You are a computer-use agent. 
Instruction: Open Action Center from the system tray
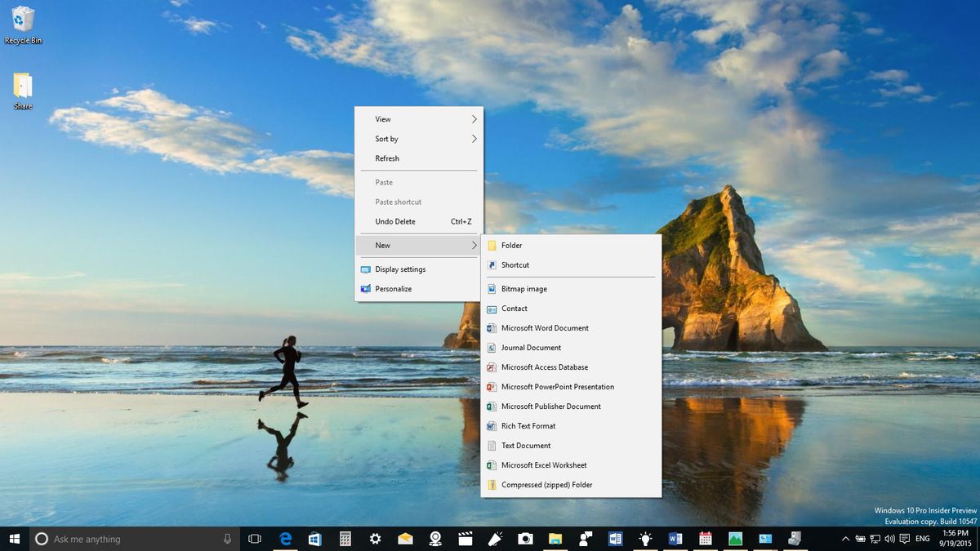click(903, 539)
